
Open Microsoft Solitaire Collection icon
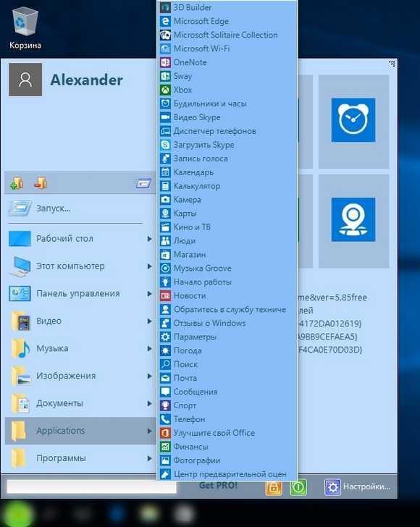tap(165, 35)
